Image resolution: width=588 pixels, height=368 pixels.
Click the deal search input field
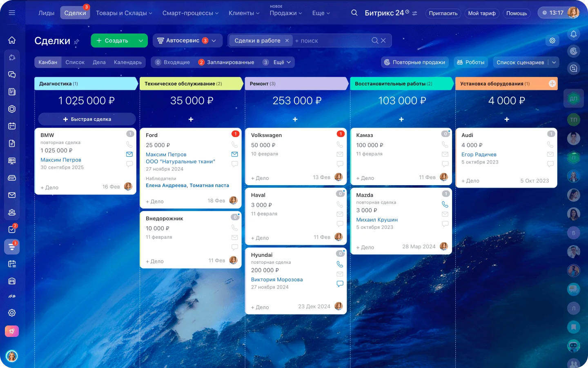point(331,40)
